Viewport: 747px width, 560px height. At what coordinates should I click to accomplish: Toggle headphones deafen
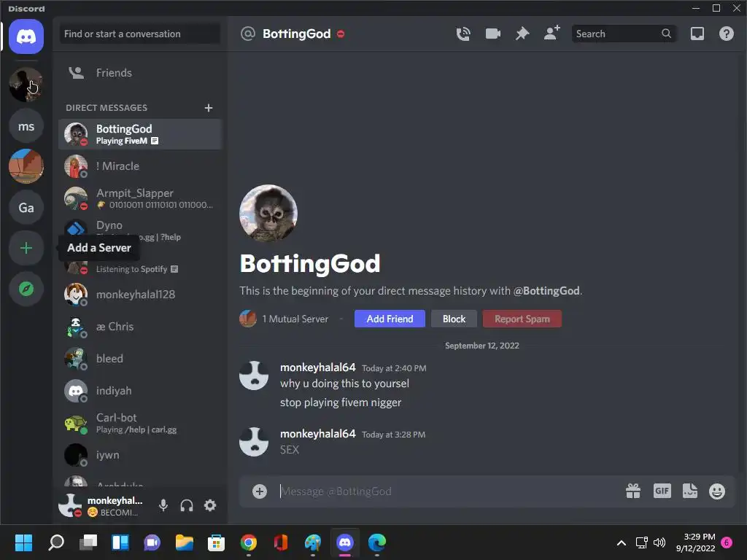click(187, 505)
